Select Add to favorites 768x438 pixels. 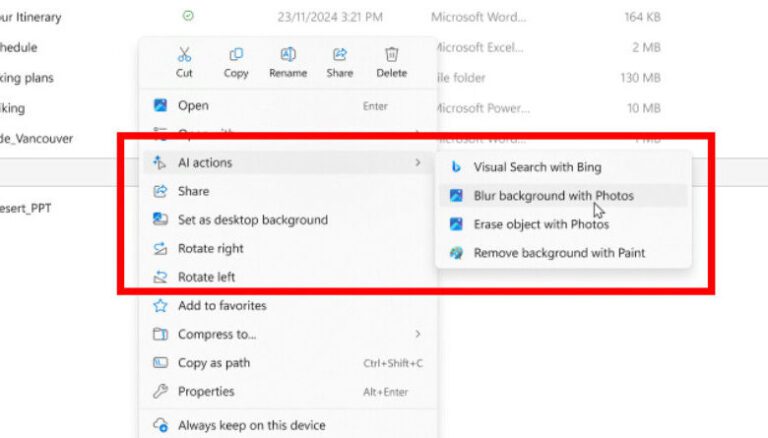click(288, 306)
